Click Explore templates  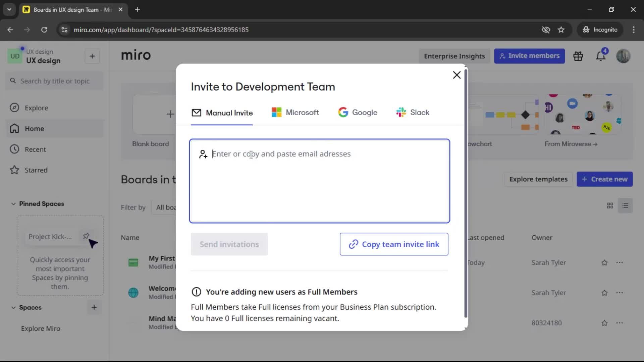(x=538, y=179)
